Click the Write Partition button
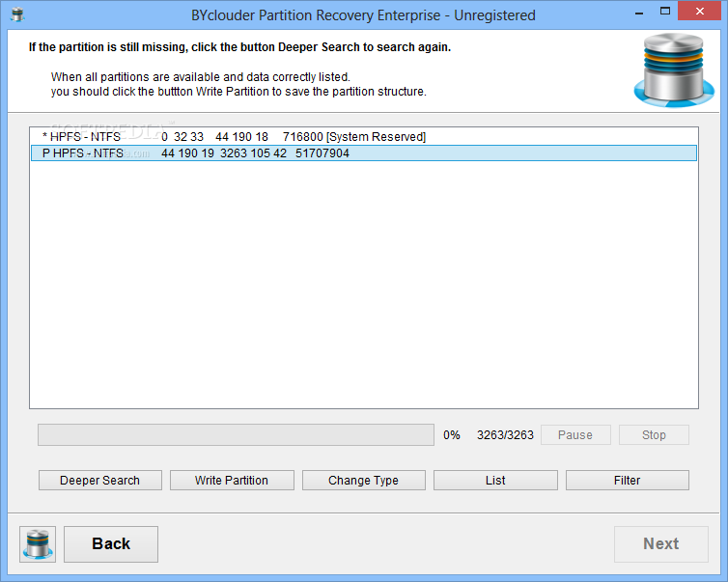The image size is (728, 582). (x=232, y=481)
